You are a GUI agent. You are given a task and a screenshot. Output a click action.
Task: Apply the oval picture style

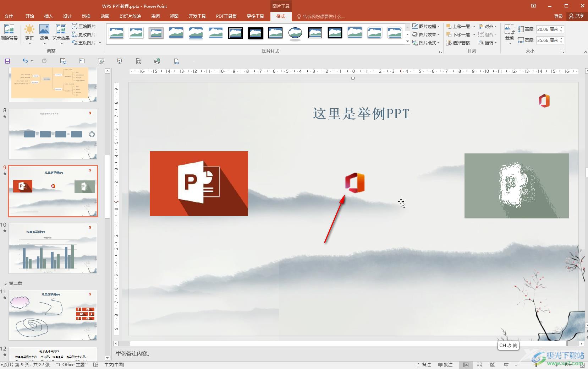coord(295,33)
